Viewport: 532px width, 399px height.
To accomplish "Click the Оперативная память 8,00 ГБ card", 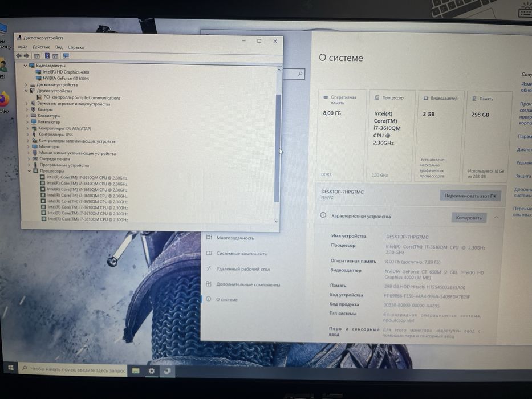I will pos(342,135).
